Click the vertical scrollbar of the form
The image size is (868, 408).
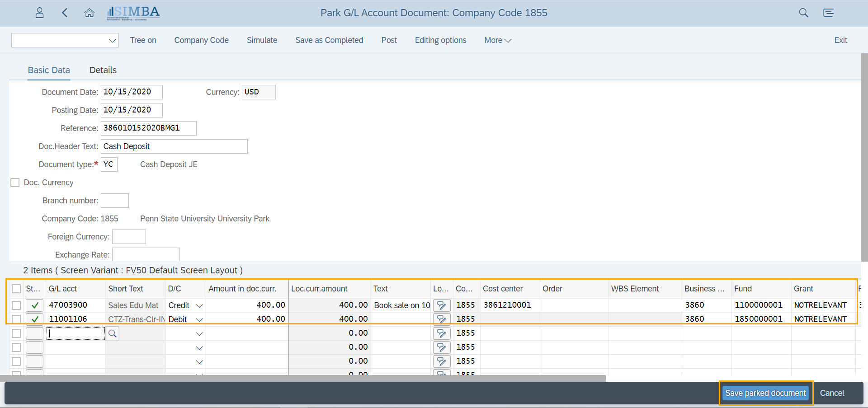[x=864, y=157]
